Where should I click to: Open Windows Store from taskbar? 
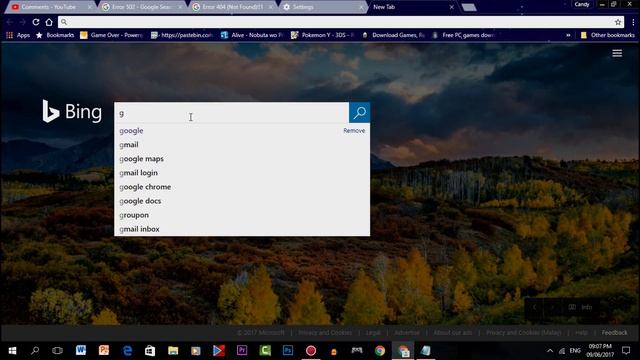[150, 350]
